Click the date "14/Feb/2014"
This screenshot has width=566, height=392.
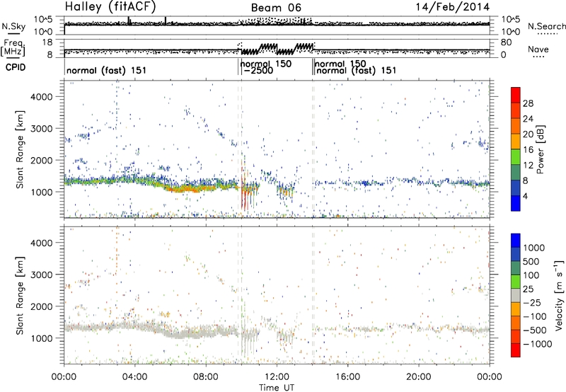tap(453, 7)
